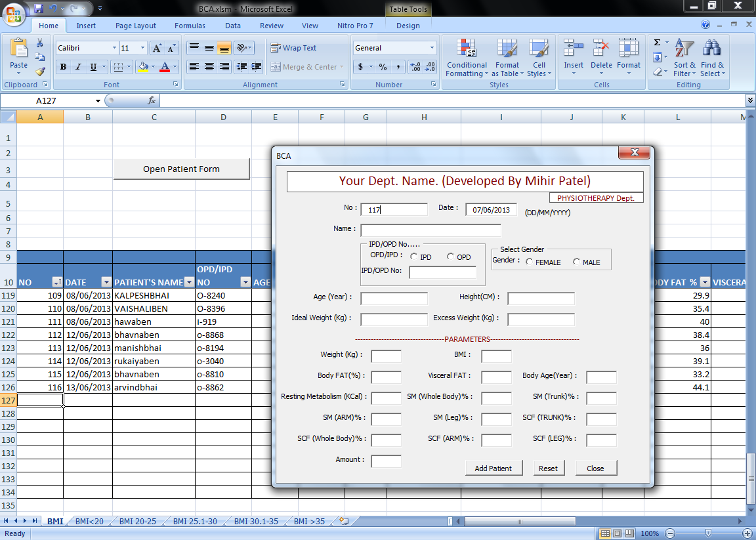Switch to Page Break Preview view
The width and height of the screenshot is (756, 540).
point(630,533)
